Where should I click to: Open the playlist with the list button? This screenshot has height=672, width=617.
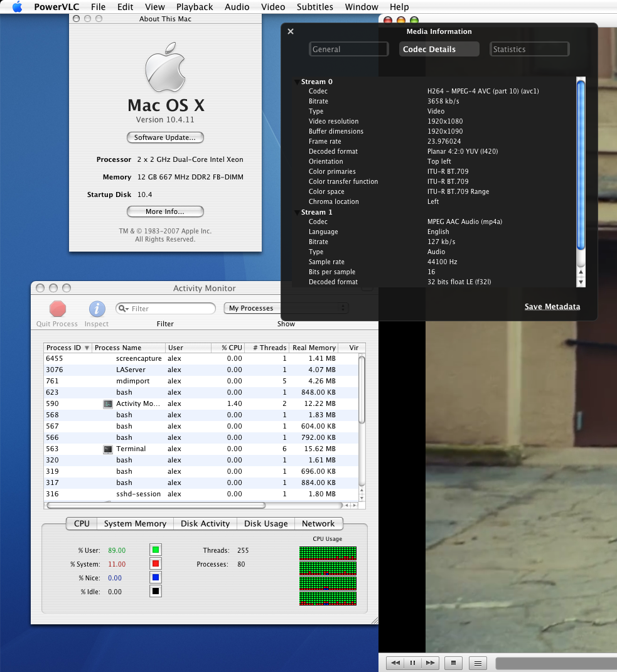478,663
